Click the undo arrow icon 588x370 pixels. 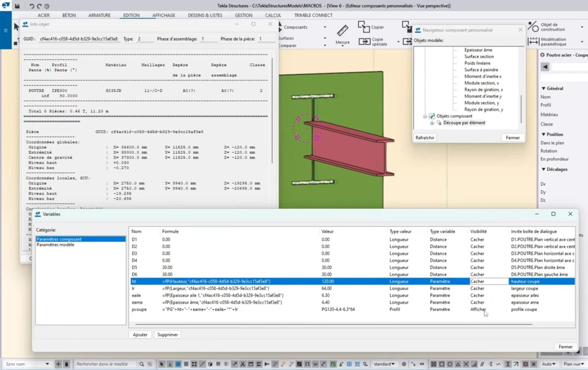[32, 6]
